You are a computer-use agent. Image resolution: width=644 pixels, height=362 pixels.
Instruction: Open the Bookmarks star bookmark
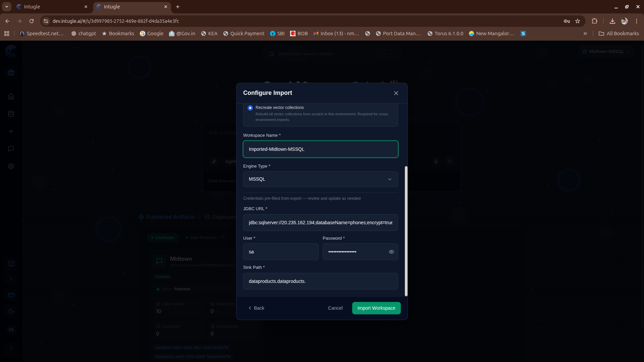118,34
